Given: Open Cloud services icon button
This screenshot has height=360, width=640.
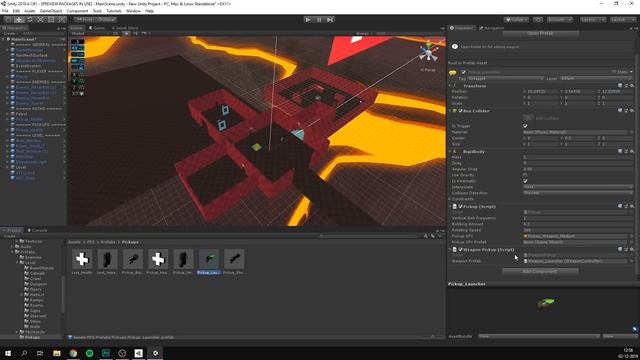Looking at the screenshot, I should [x=538, y=20].
